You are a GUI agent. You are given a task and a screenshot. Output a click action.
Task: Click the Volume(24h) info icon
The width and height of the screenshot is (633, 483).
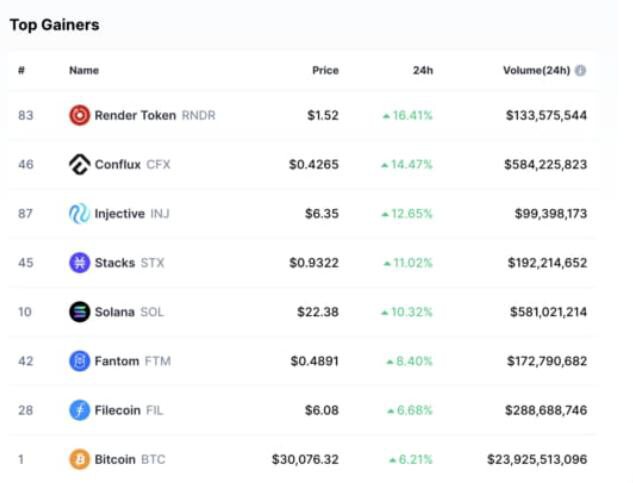(x=580, y=71)
